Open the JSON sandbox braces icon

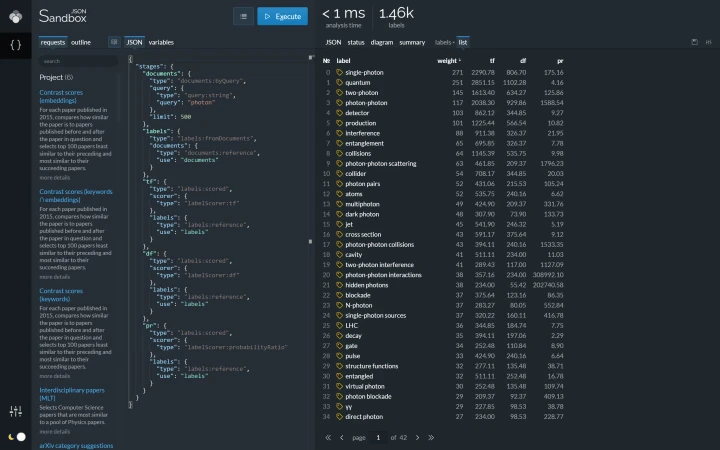click(16, 45)
